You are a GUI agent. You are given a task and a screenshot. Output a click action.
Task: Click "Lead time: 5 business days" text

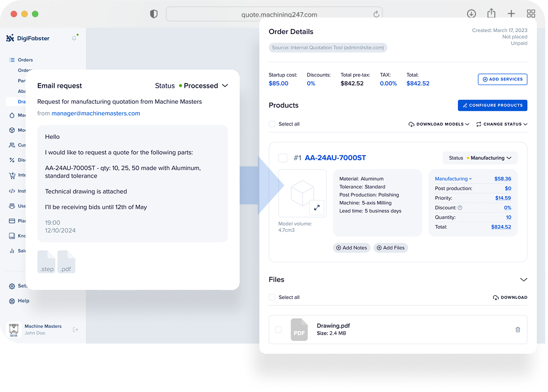click(370, 211)
